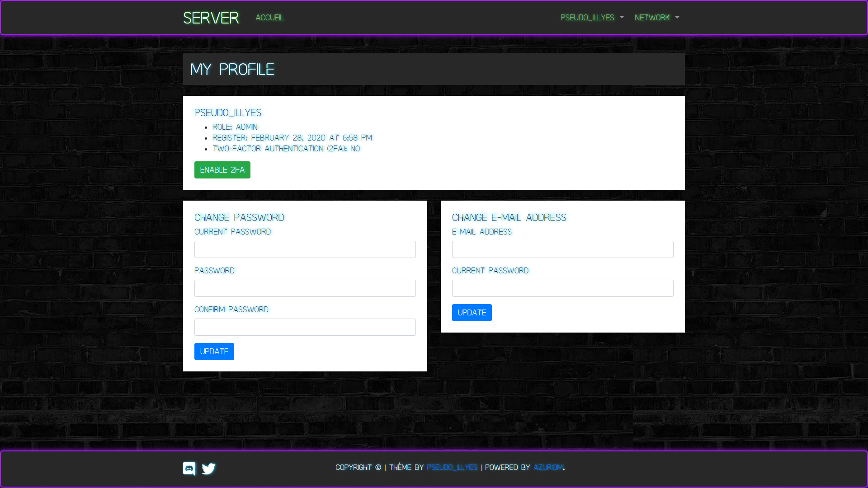
Task: Expand the PSEUDO_ILLYES user dropdown
Action: pos(591,18)
